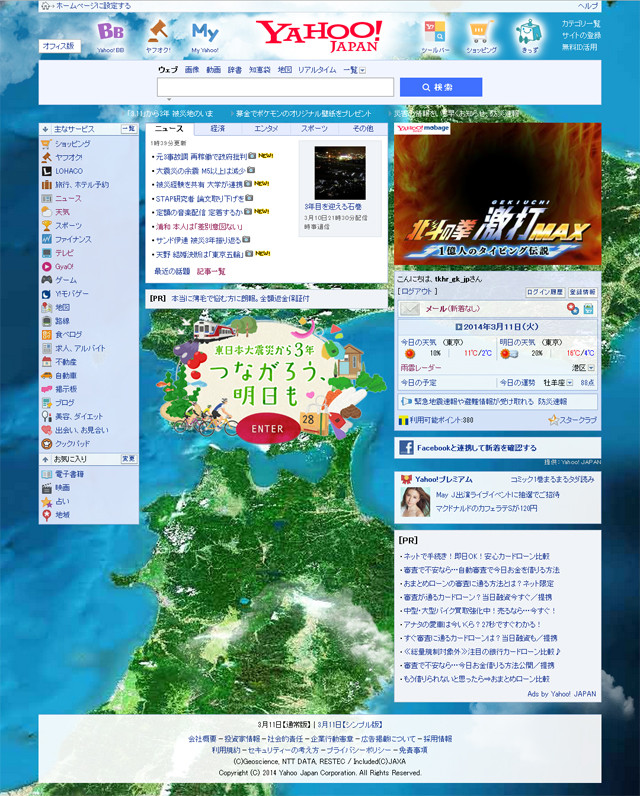Image resolution: width=640 pixels, height=796 pixels.
Task: Click the mail envelope icon
Action: coord(410,309)
